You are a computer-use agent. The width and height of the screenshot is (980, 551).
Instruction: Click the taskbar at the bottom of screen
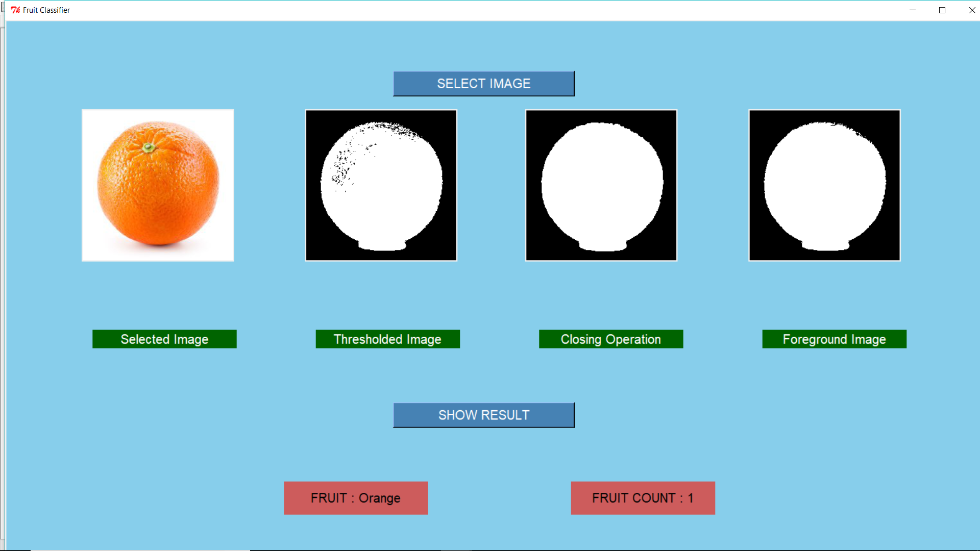(x=490, y=547)
